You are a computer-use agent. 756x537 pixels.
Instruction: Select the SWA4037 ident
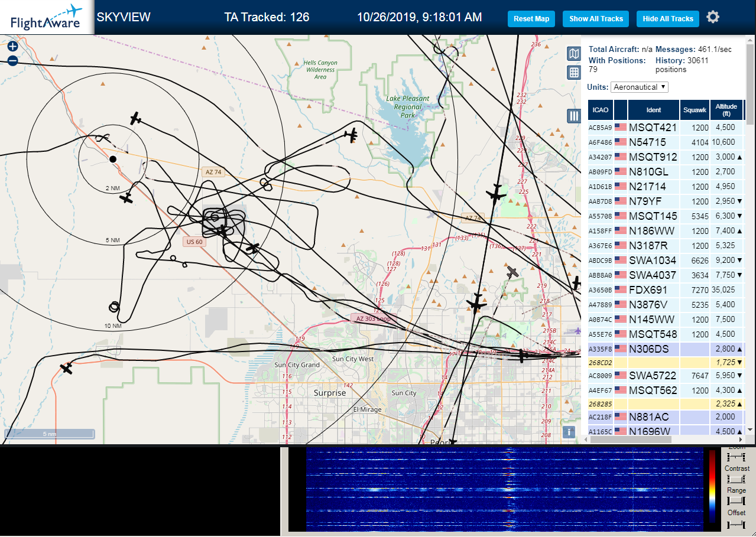coord(653,275)
